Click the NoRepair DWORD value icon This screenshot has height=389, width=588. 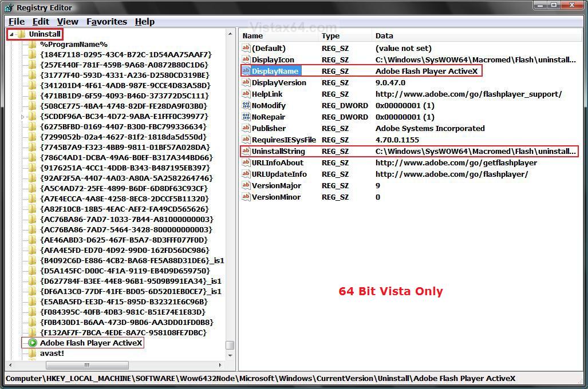pyautogui.click(x=246, y=117)
